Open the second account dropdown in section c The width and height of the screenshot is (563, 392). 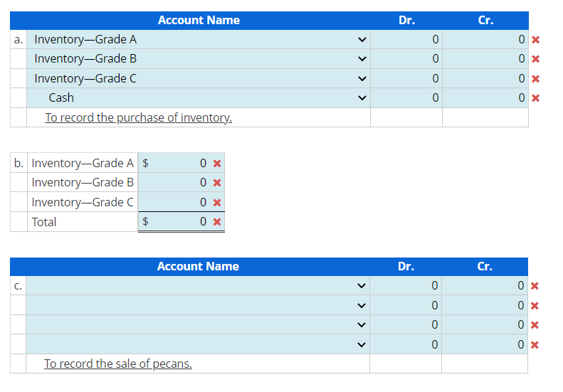coord(198,305)
